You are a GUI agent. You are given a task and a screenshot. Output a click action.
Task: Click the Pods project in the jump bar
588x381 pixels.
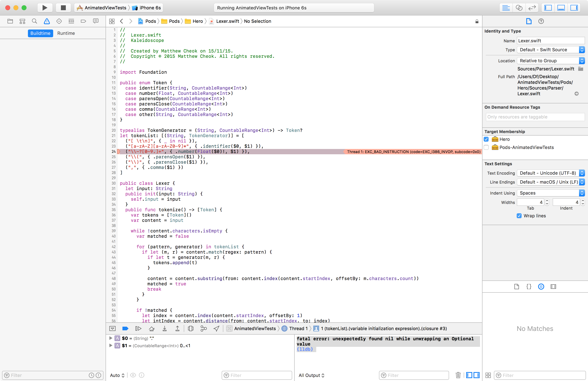click(x=147, y=21)
